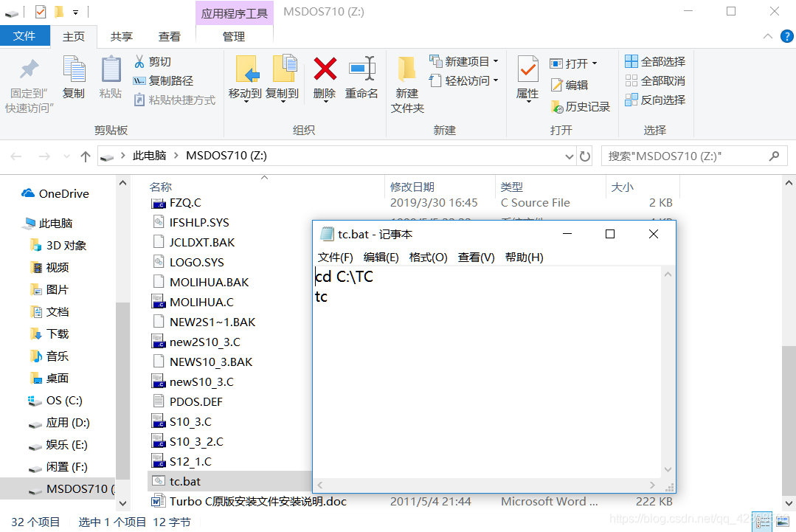Open Notepad File (文件) menu
The image size is (796, 532).
coord(335,258)
